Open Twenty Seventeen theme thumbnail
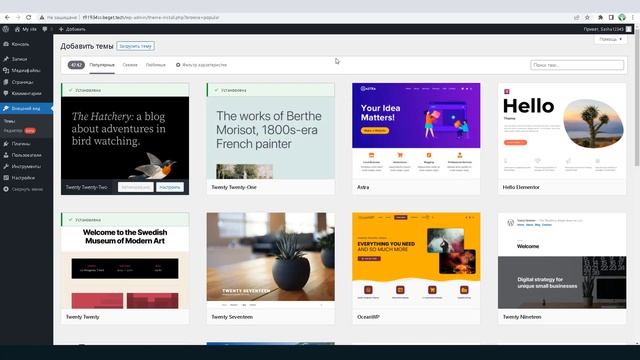 point(271,260)
